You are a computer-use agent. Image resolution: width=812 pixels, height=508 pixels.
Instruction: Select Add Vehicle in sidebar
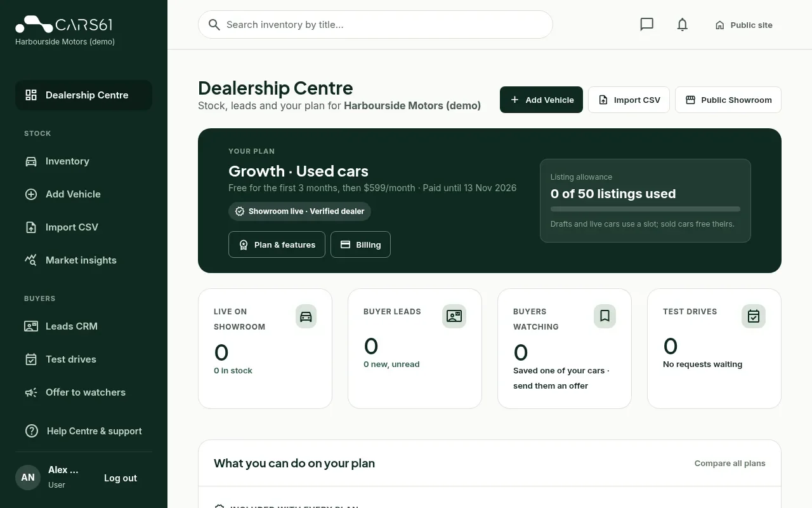tap(84, 194)
